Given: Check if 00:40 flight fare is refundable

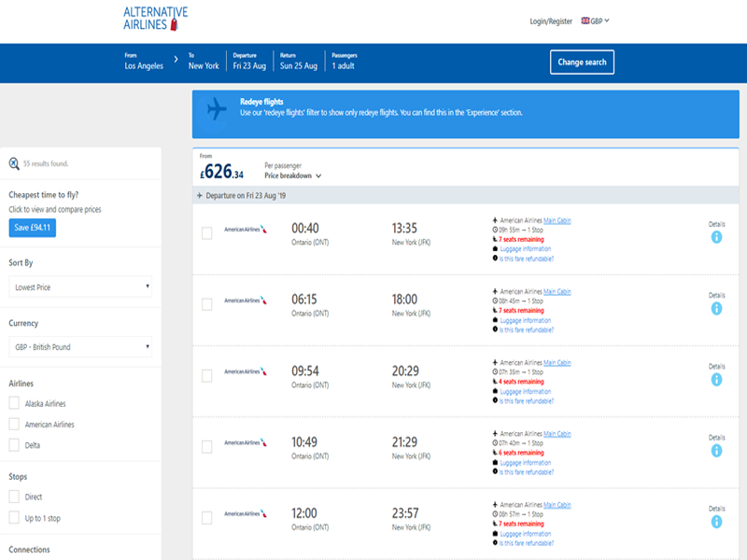Looking at the screenshot, I should coord(527,259).
